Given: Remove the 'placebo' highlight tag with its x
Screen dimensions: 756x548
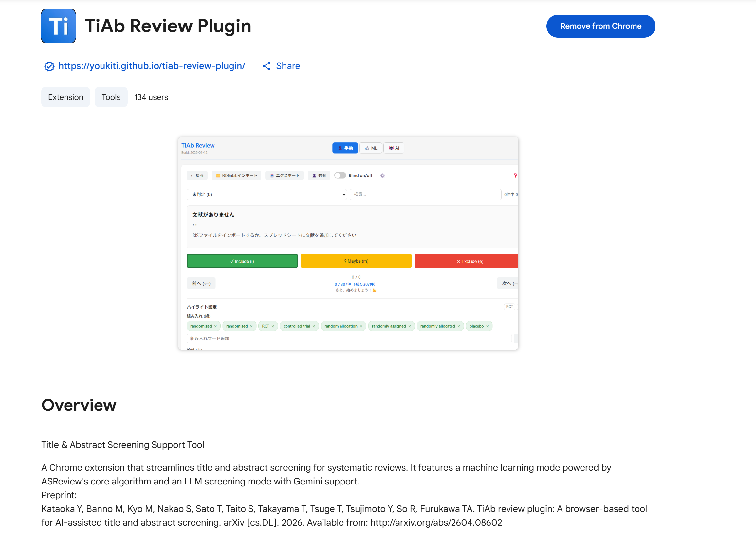Looking at the screenshot, I should tap(487, 326).
